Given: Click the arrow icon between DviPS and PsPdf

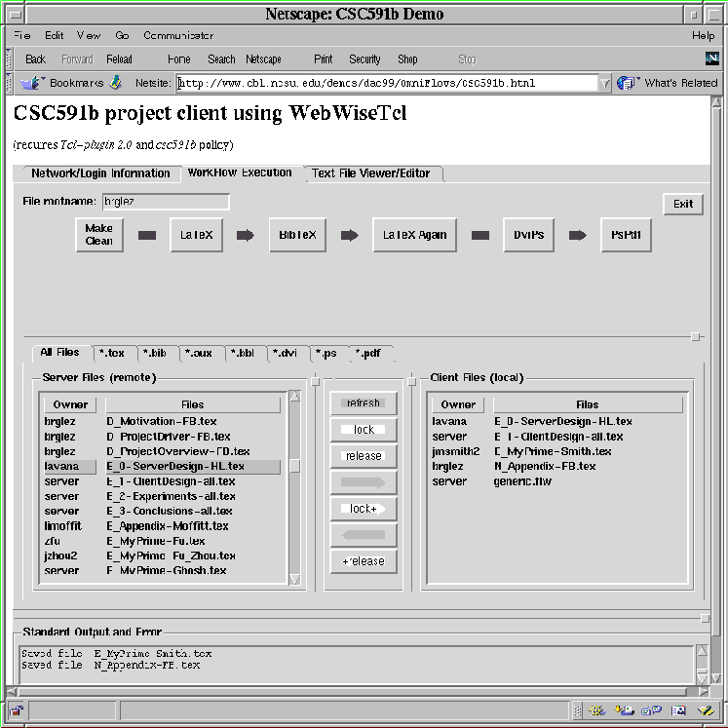Looking at the screenshot, I should pyautogui.click(x=577, y=235).
